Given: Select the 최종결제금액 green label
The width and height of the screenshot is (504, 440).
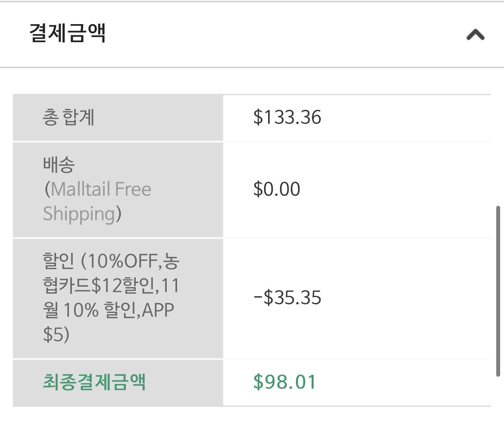Looking at the screenshot, I should coord(94,382).
